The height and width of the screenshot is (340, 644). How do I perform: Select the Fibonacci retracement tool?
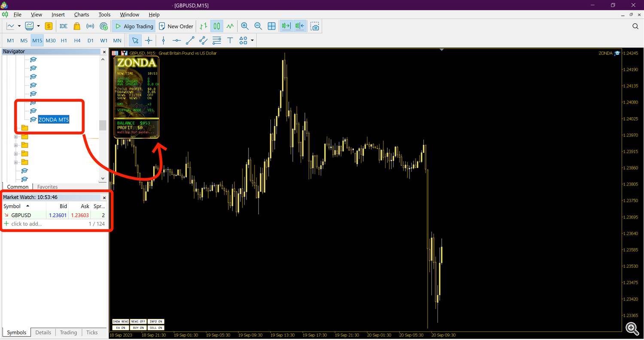[x=217, y=40]
